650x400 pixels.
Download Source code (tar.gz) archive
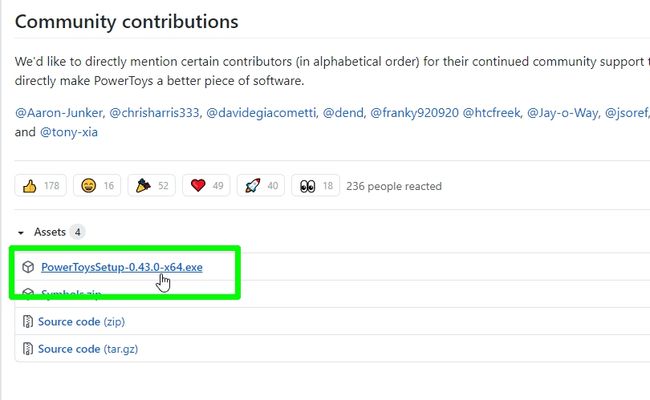tap(87, 349)
